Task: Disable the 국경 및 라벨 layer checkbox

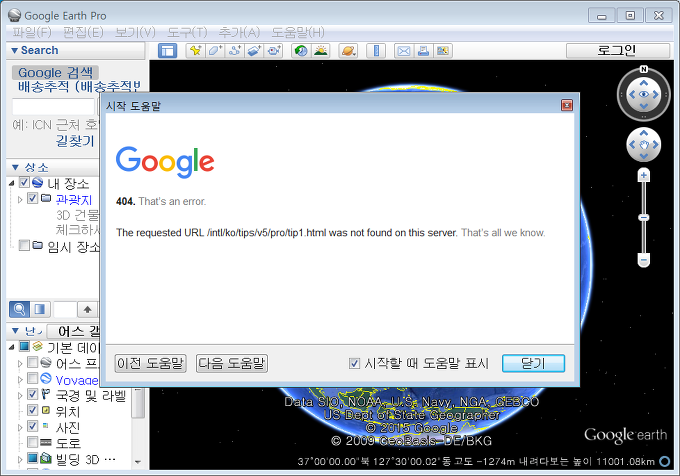Action: (x=33, y=394)
